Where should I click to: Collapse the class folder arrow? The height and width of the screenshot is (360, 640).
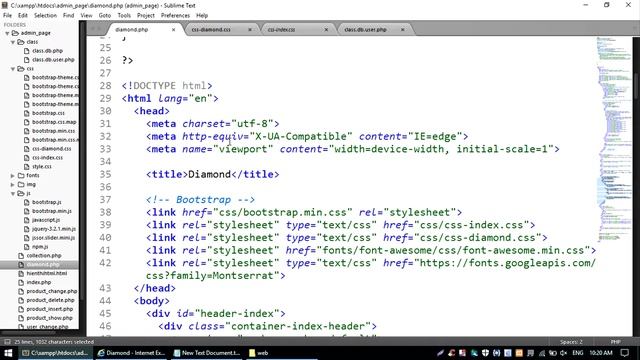pyautogui.click(x=13, y=42)
